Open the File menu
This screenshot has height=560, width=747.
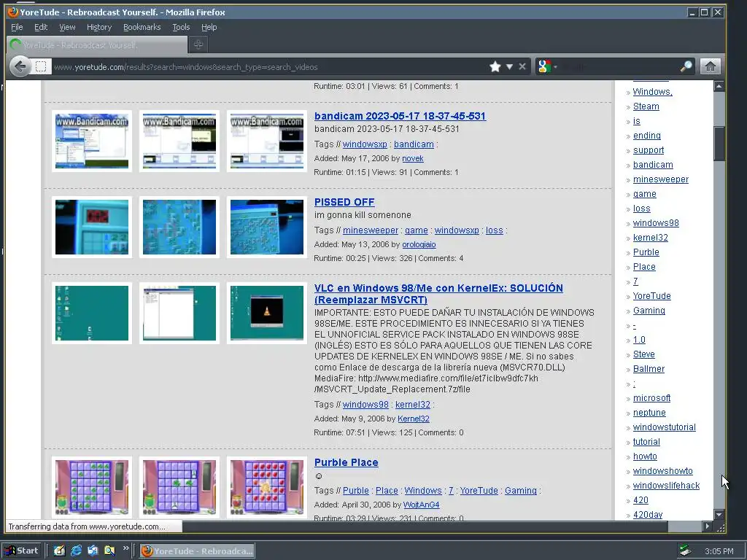(x=17, y=27)
